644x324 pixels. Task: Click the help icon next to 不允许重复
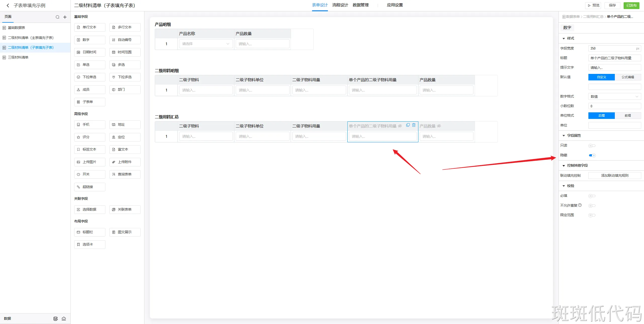(x=580, y=205)
